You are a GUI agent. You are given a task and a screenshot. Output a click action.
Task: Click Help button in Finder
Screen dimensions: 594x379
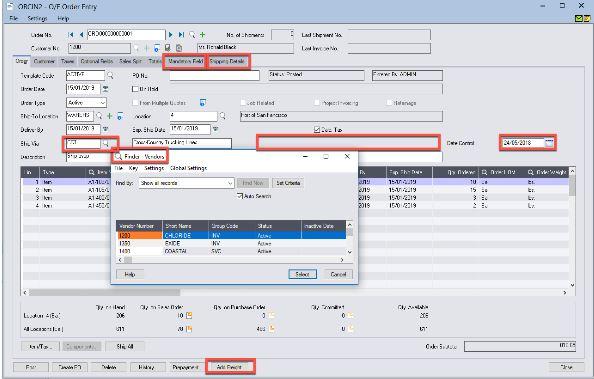(130, 274)
